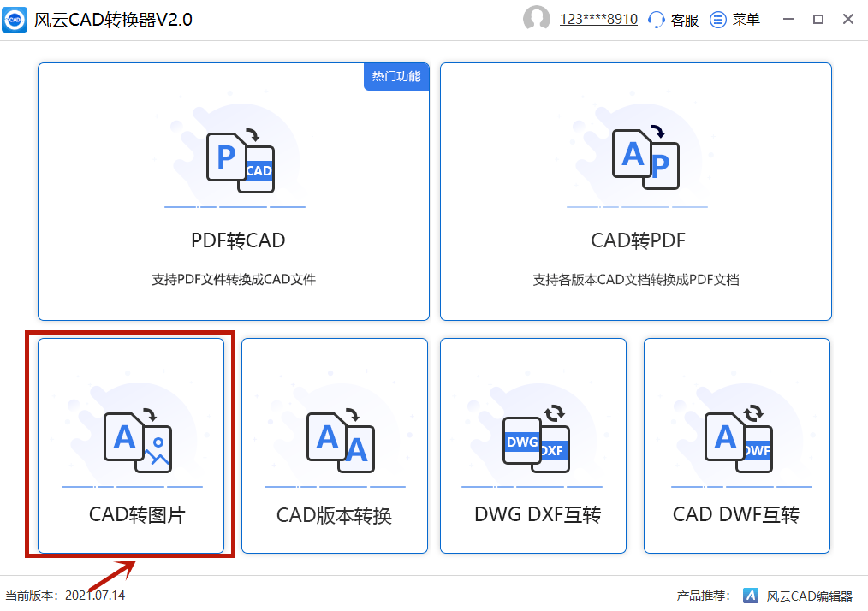Click the user avatar icon

pos(535,18)
